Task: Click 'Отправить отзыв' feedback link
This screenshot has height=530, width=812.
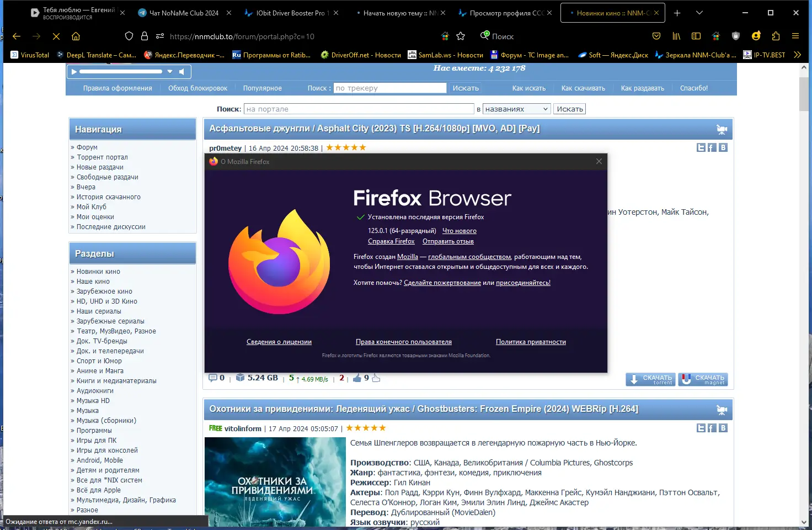Action: [x=448, y=241]
